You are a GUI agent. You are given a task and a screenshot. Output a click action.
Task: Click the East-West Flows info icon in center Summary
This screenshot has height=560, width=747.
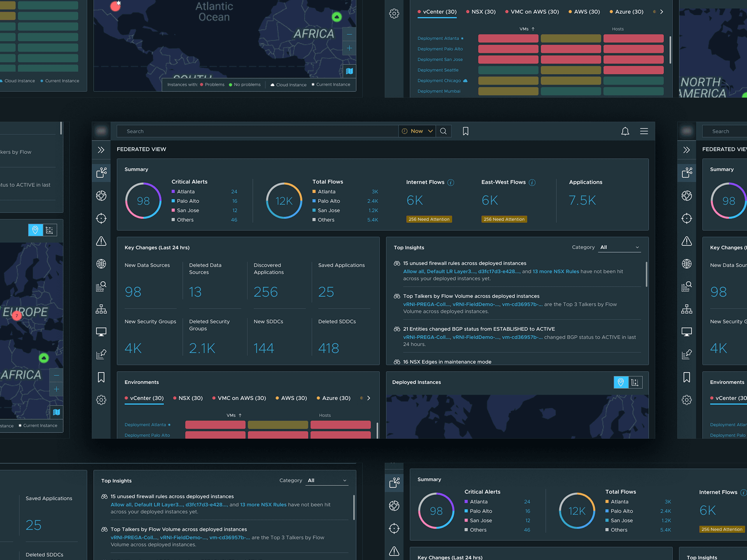coord(532,182)
